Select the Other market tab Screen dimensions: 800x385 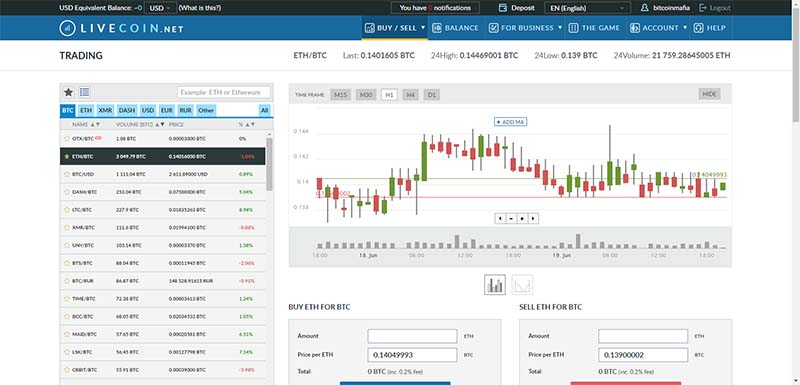click(x=206, y=110)
